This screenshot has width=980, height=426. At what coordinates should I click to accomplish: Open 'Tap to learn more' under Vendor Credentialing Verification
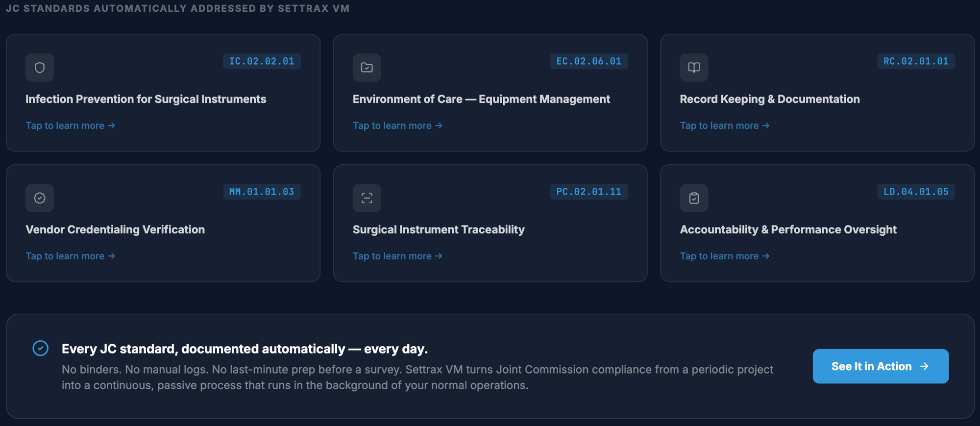click(71, 256)
